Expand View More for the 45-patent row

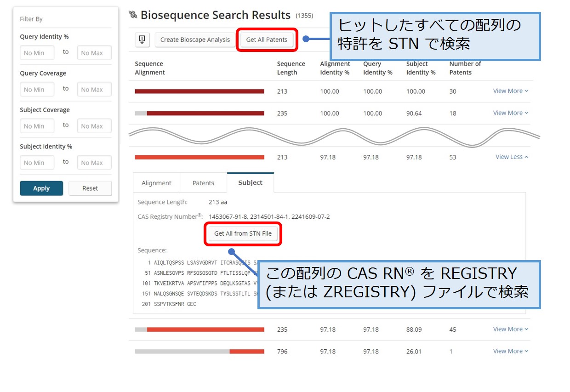511,330
